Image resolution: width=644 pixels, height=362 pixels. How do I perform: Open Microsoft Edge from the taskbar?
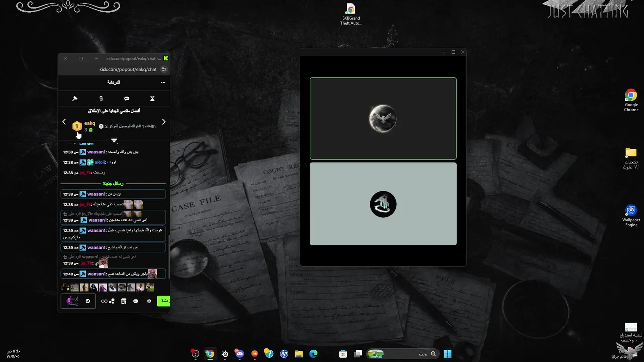tap(313, 354)
